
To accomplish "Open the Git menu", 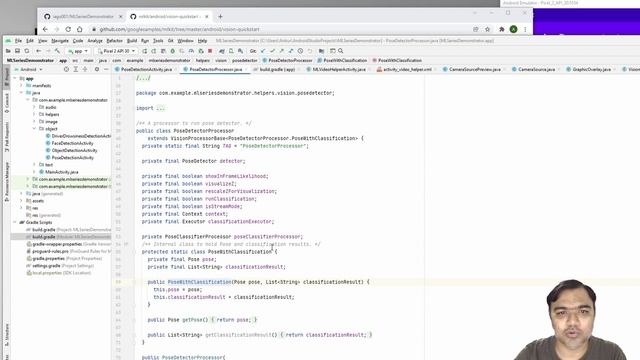I will [x=171, y=41].
